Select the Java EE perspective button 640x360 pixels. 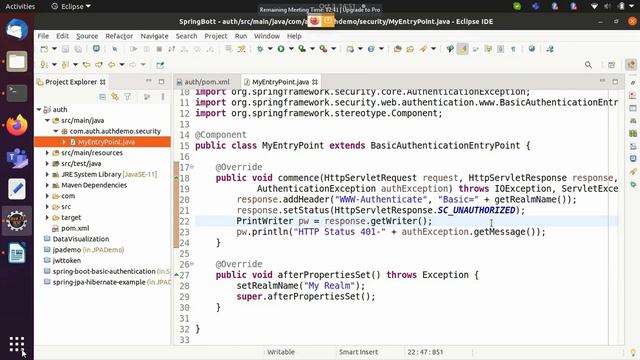tap(631, 64)
